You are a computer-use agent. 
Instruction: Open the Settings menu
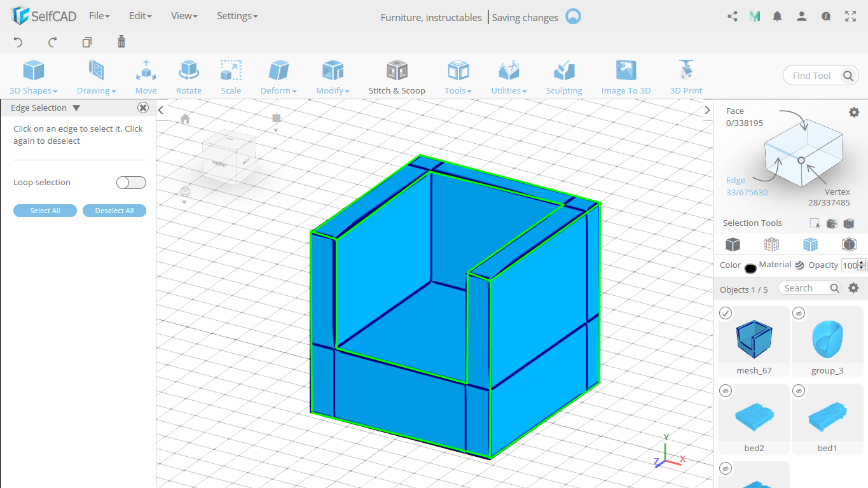pyautogui.click(x=237, y=16)
